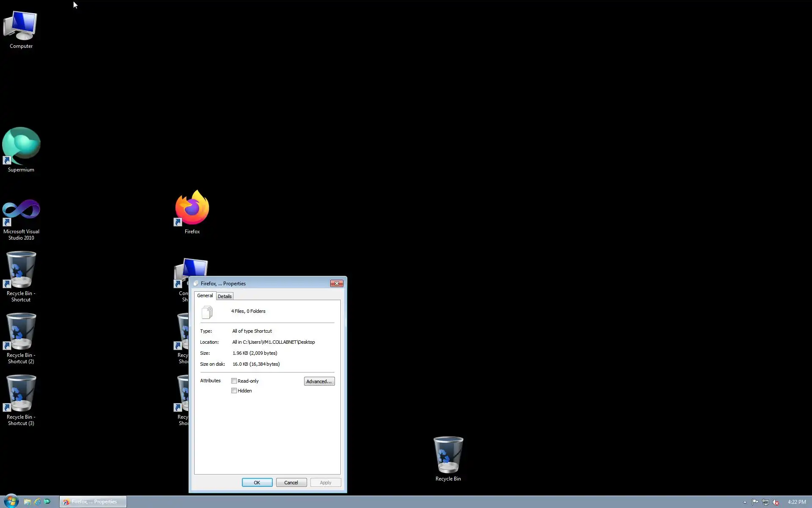This screenshot has width=812, height=508.
Task: Select the Recycle Bin desktop icon
Action: click(448, 456)
